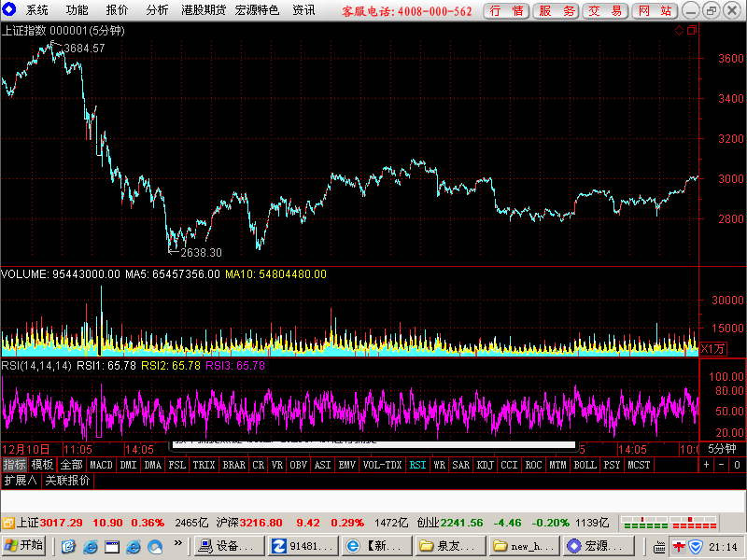Click the yellow icon beside the 上证 index
Screen dimensions: 747x560
[x=8, y=523]
